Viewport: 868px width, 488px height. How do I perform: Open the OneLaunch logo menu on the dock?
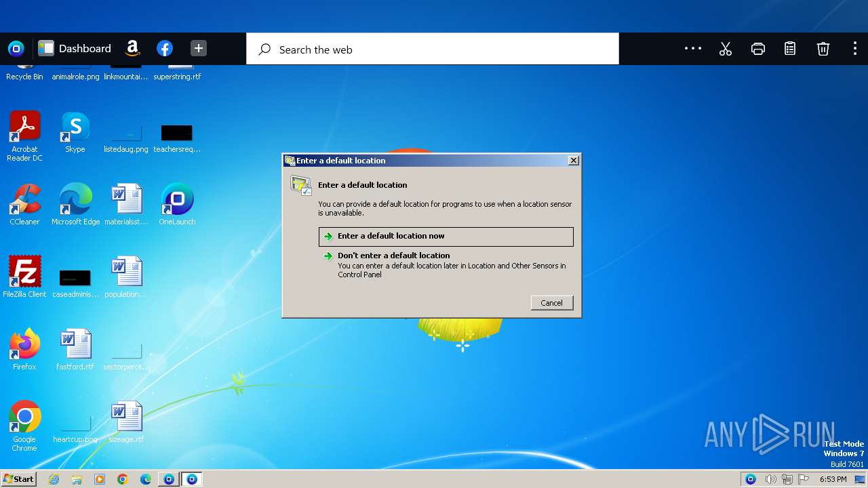point(16,49)
